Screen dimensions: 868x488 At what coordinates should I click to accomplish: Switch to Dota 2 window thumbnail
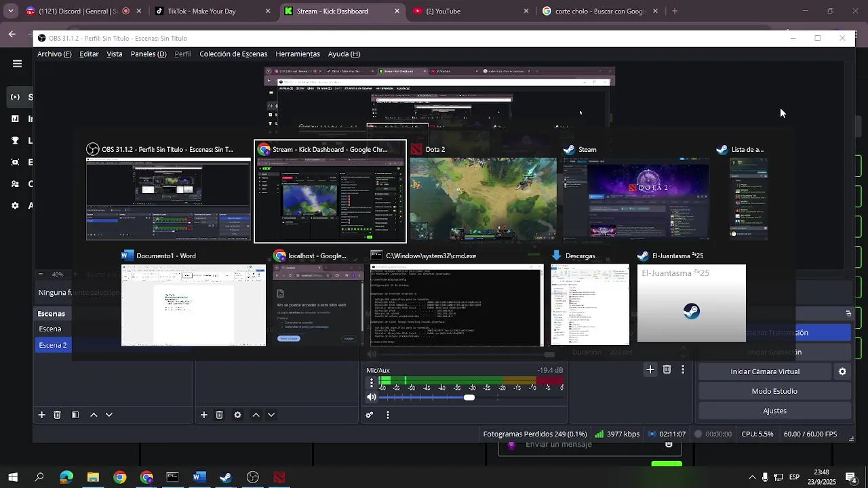(x=483, y=192)
